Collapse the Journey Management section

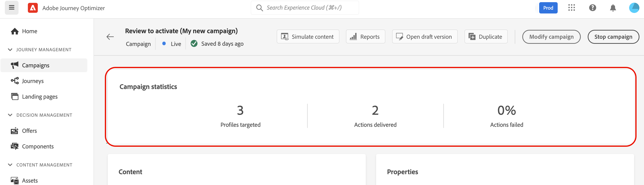(10, 50)
